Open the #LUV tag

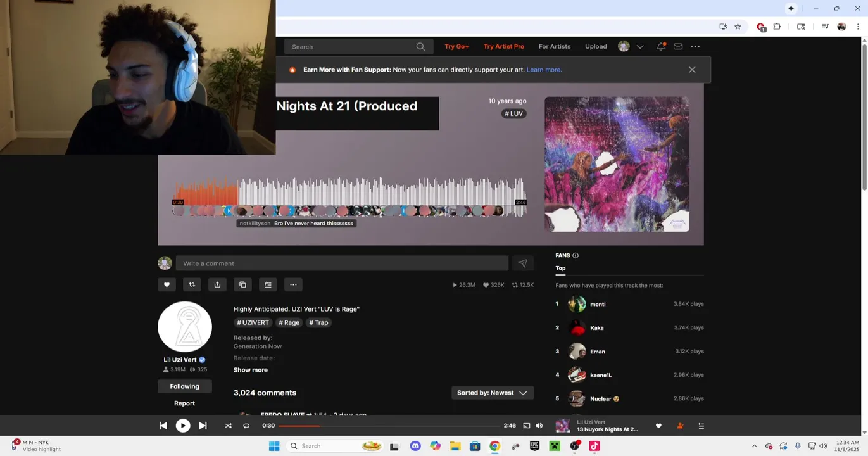pyautogui.click(x=513, y=114)
